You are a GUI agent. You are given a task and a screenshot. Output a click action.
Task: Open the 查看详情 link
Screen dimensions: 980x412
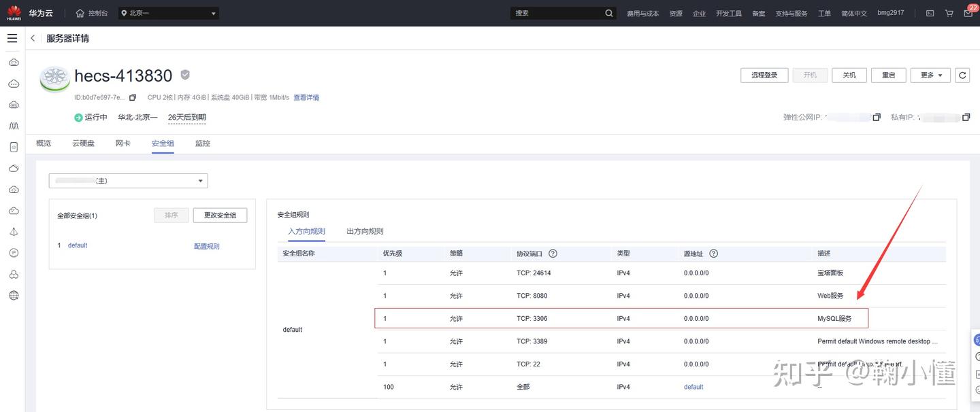306,98
